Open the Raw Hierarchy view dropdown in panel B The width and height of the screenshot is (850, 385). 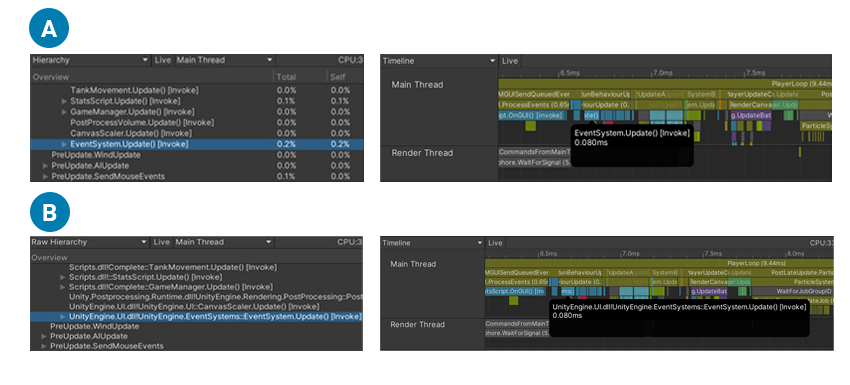click(90, 242)
